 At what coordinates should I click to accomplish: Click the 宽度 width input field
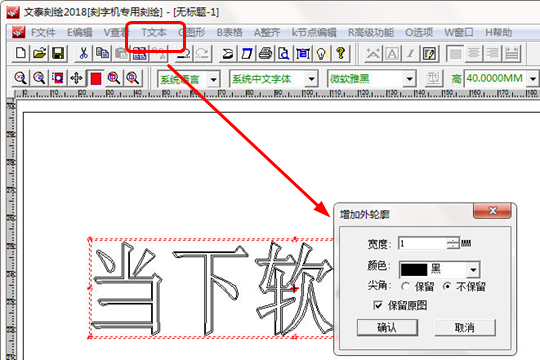[x=423, y=244]
